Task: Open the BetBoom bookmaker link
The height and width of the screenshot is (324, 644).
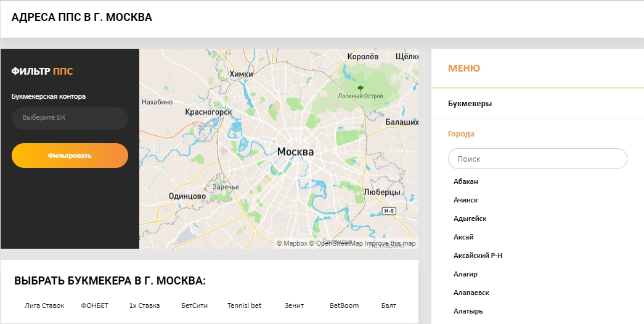Action: click(344, 305)
